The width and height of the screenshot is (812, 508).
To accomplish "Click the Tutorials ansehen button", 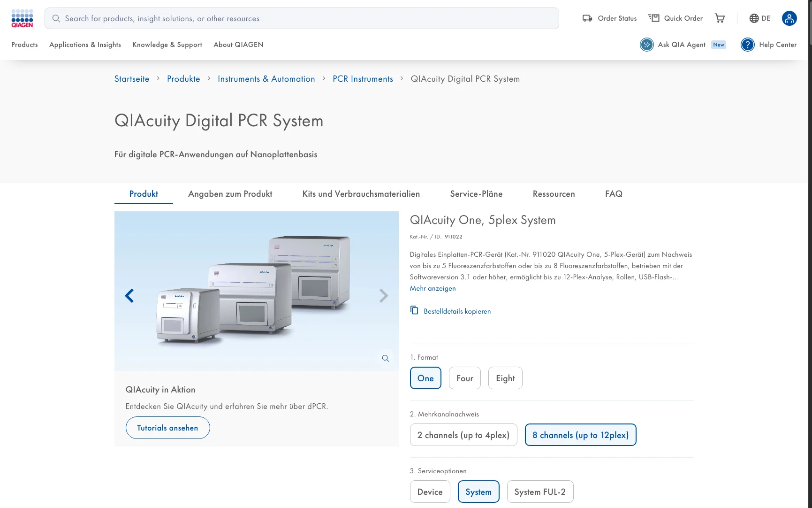I will click(x=167, y=428).
